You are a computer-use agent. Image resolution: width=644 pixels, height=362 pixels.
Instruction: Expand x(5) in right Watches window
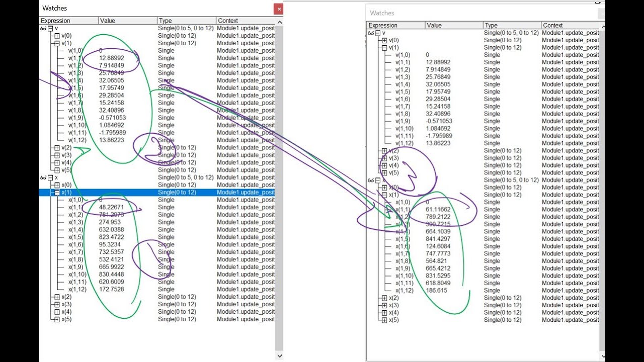click(384, 320)
